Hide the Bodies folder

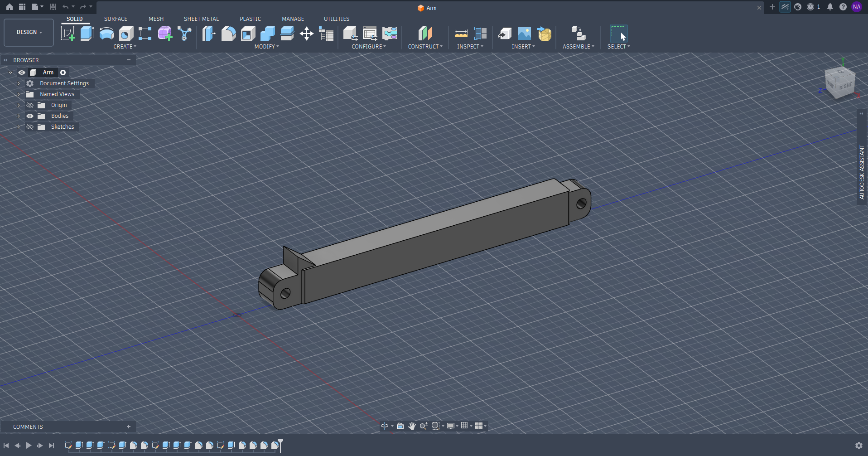point(30,116)
